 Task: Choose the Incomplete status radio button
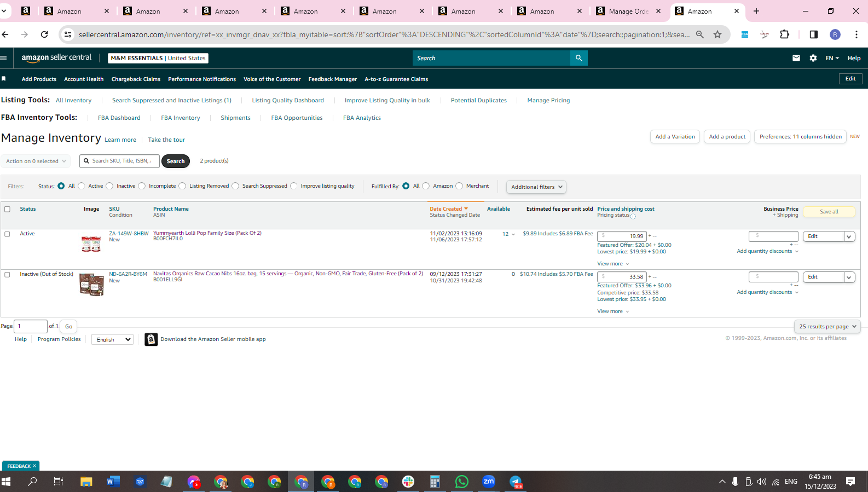[142, 186]
